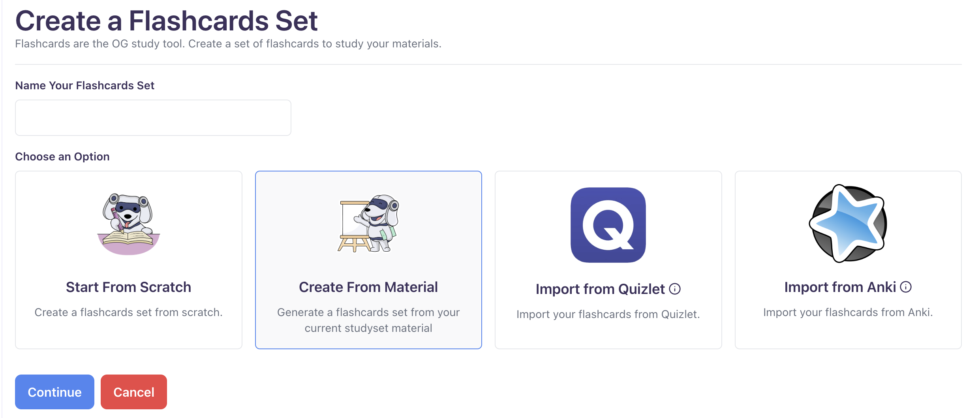Viewport: 980px width, 418px height.
Task: Click the description under Create From Material
Action: point(368,320)
